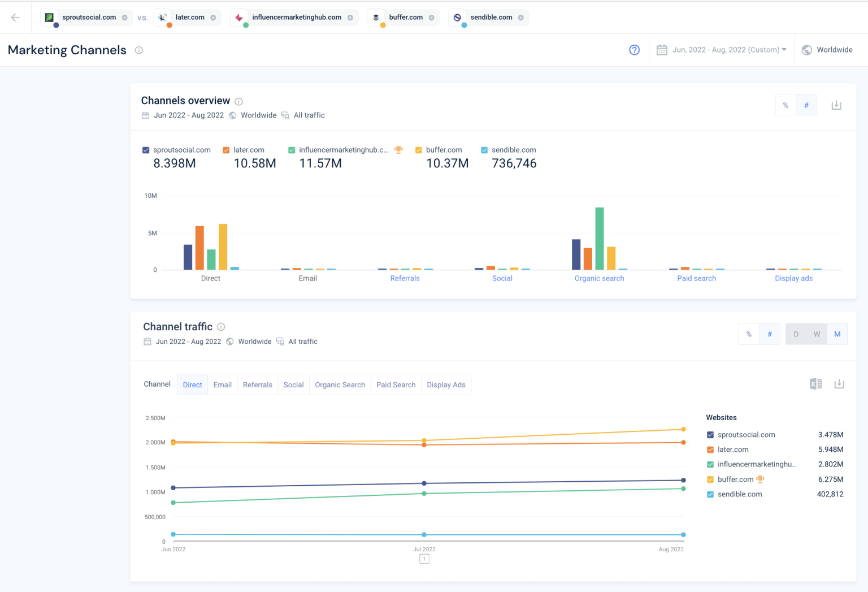The height and width of the screenshot is (592, 868).
Task: Uncheck sproutsocial.com in Channels overview legend
Action: 146,150
